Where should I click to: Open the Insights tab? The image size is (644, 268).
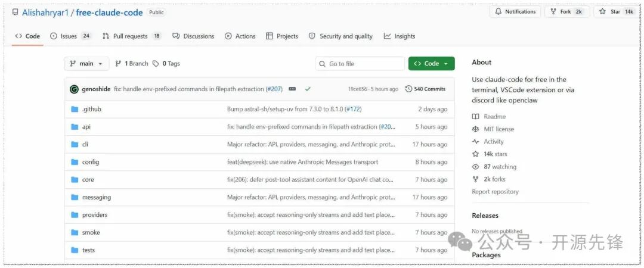click(400, 36)
